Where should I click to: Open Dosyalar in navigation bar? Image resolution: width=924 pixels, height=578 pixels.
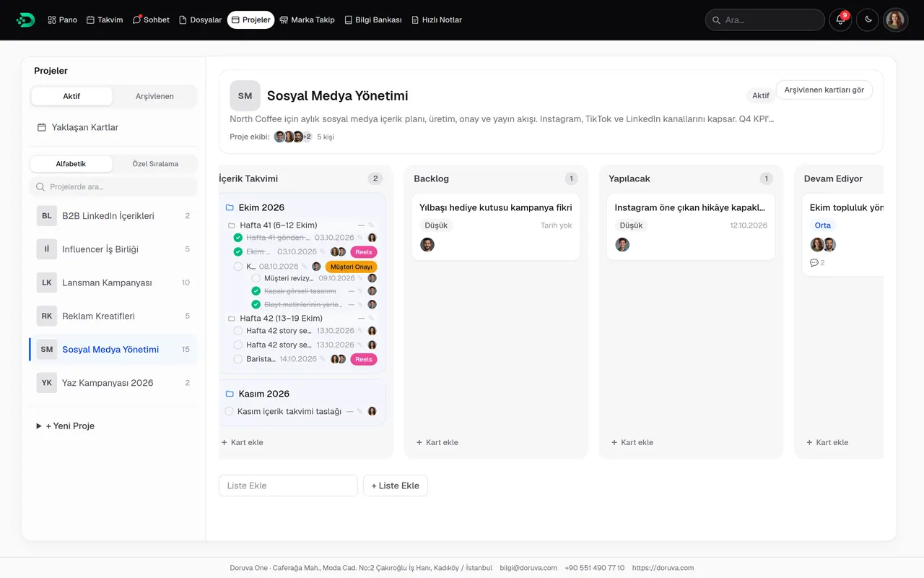200,20
